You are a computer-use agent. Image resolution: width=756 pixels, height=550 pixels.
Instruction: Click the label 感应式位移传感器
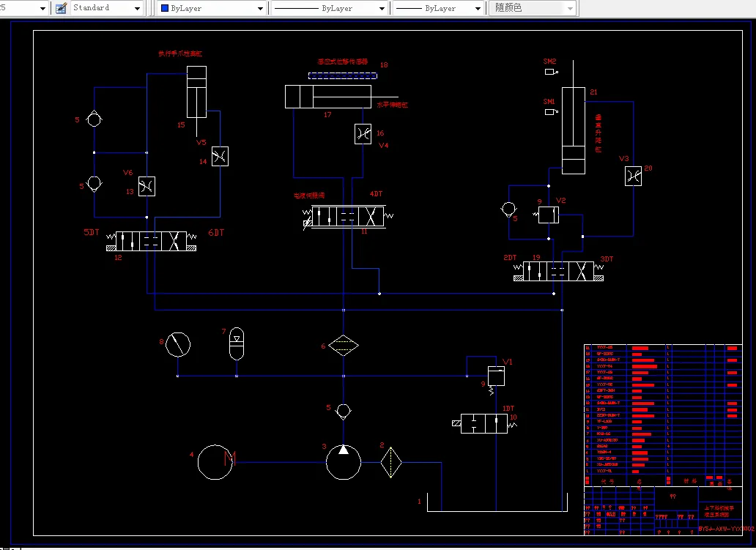[x=343, y=62]
